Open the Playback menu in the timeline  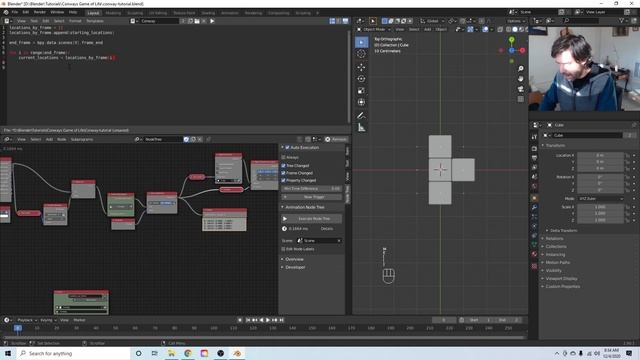27,320
